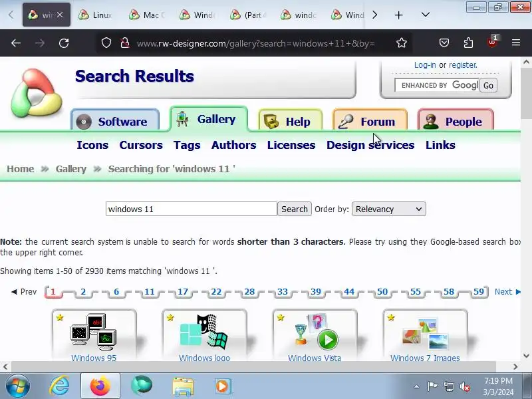This screenshot has width=532, height=399.
Task: Switch to the Forum section tab
Action: 370,121
